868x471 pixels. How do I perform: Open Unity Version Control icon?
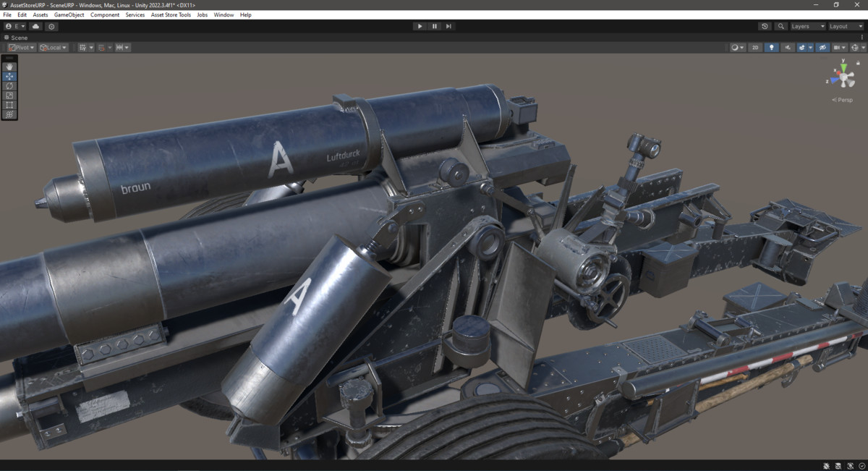click(x=51, y=26)
